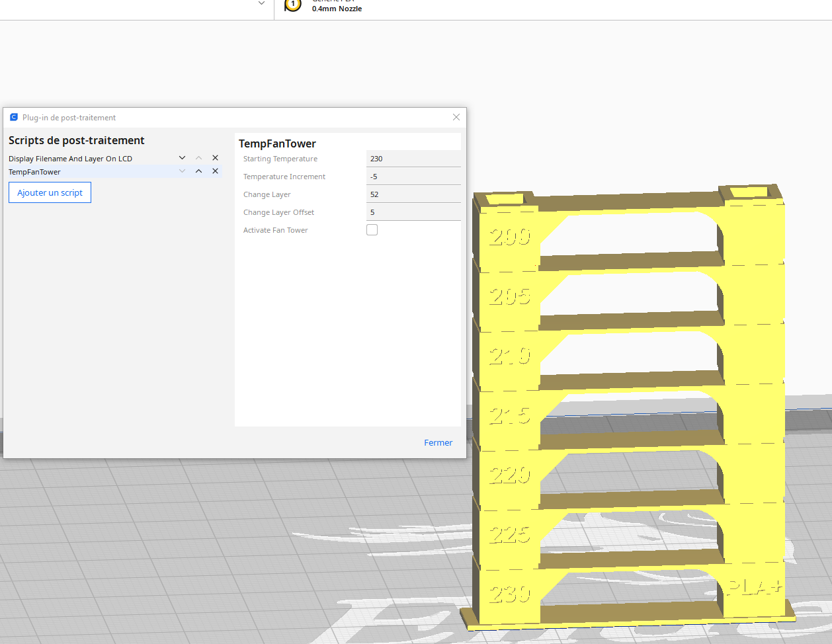
Task: Click the Temperature Increment field
Action: click(x=413, y=177)
